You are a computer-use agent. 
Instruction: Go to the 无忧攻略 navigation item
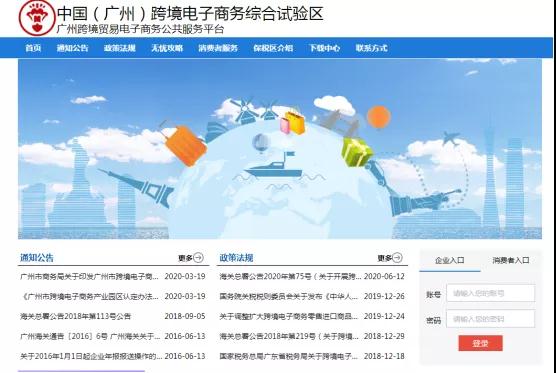[167, 48]
